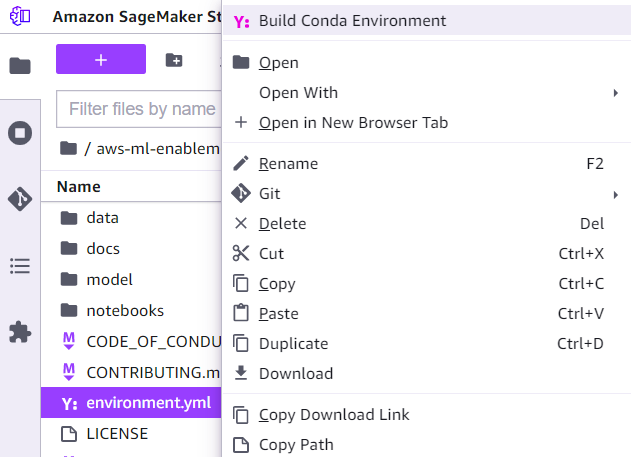Choose Download in the context menu

point(427,374)
